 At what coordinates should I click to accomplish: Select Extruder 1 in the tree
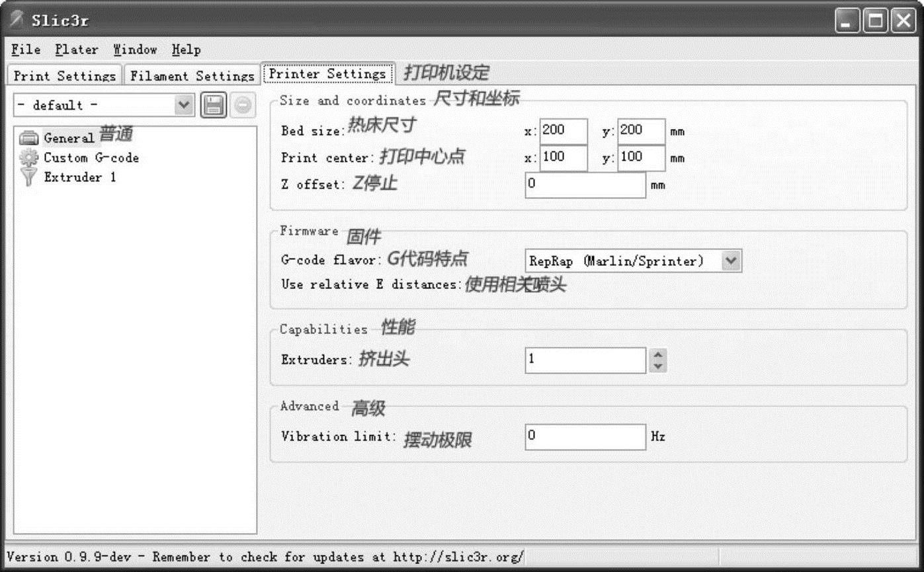pyautogui.click(x=79, y=177)
